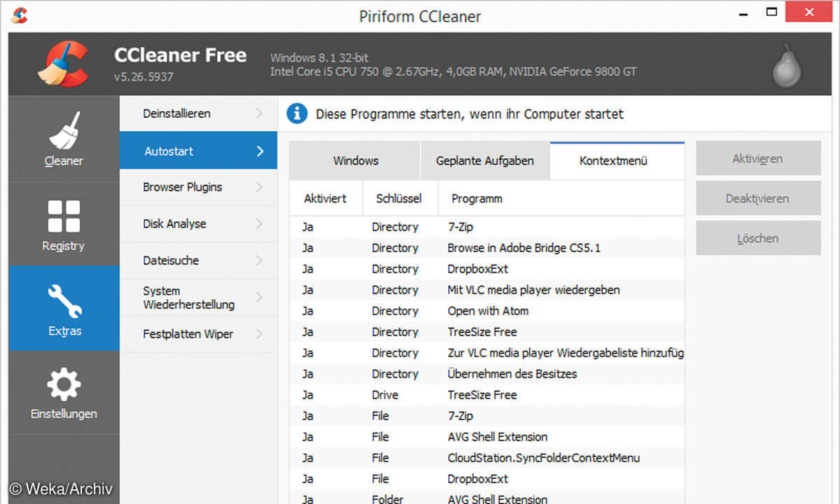
Task: Click the CCleaner title bar icon
Action: coord(20,15)
